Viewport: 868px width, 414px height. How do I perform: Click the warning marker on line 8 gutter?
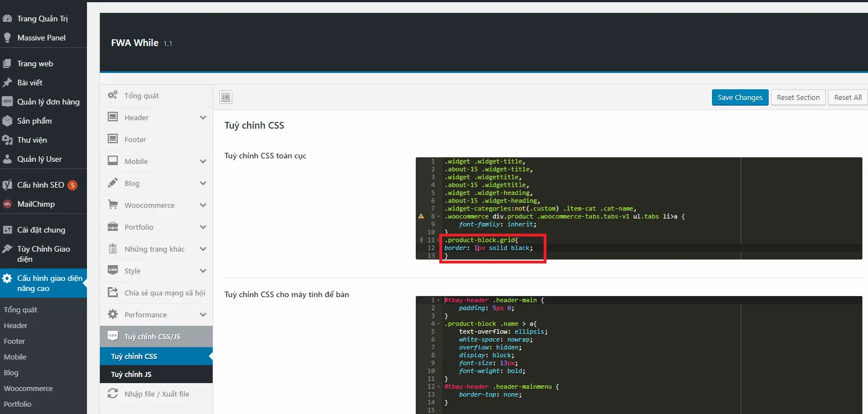[x=421, y=216]
